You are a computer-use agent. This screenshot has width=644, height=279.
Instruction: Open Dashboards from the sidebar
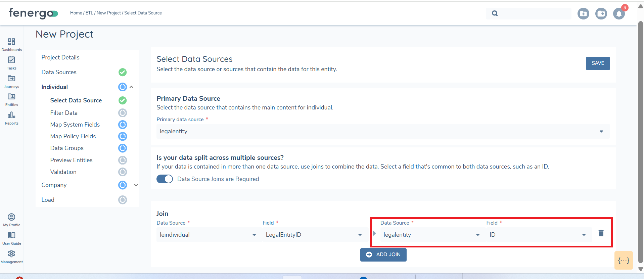(11, 42)
